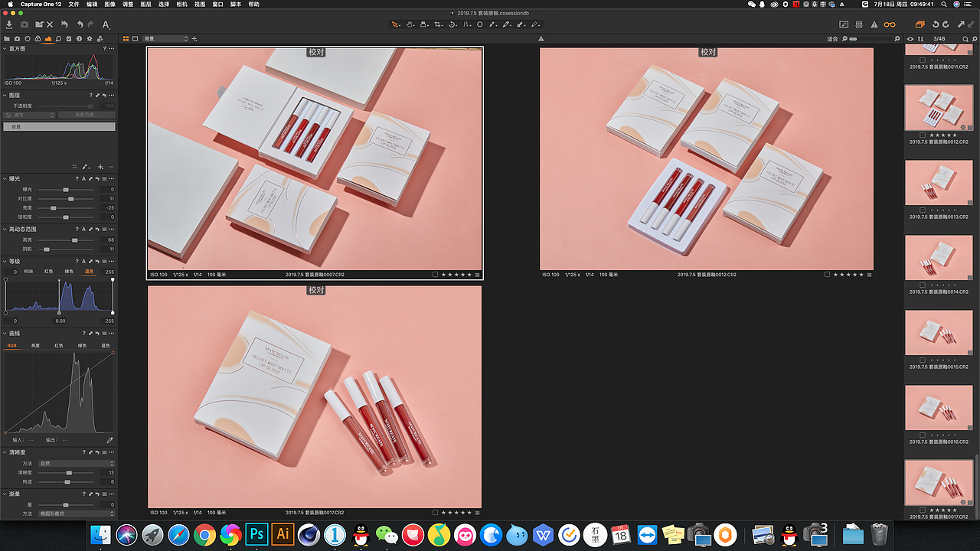The height and width of the screenshot is (551, 980).
Task: Open the 文件 menu
Action: coord(73,5)
